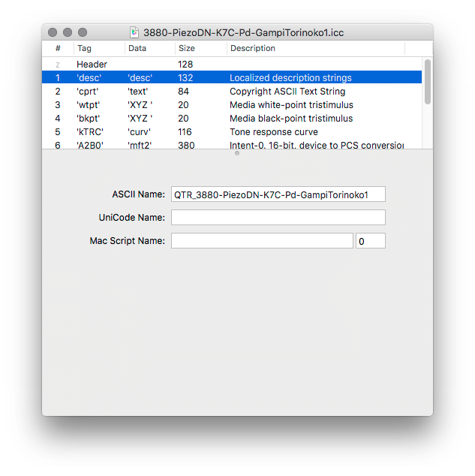Sort by the Tag column header

click(x=99, y=48)
